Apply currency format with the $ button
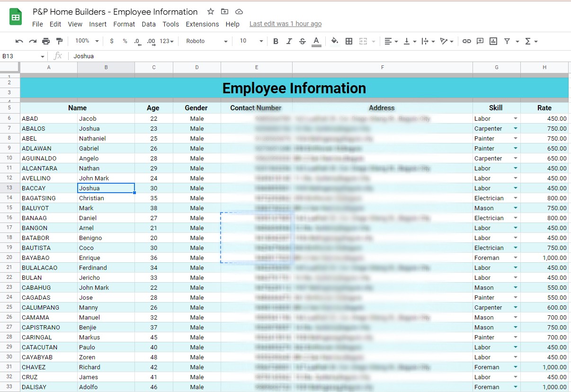Viewport: 571px width, 392px height. 112,41
